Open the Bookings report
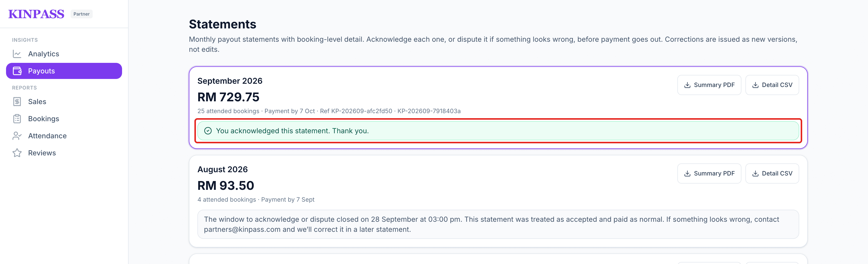 [64, 119]
